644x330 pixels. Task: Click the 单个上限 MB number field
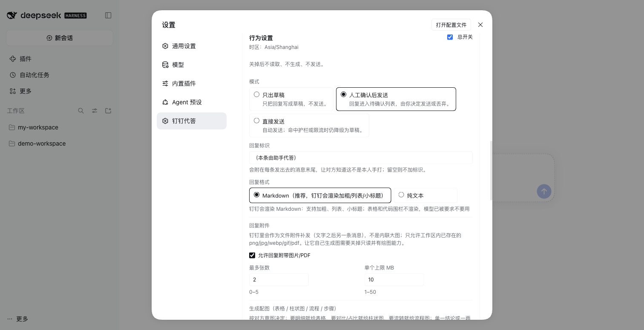(394, 279)
